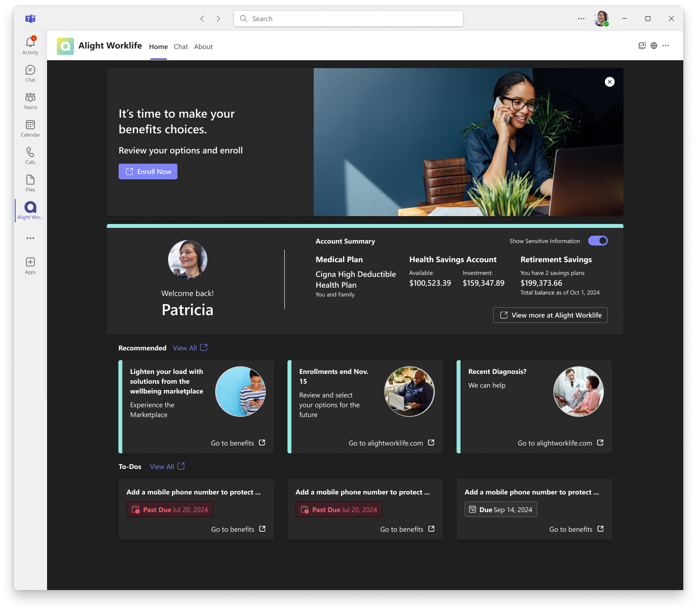
Task: Go back using the back arrow
Action: [x=202, y=19]
